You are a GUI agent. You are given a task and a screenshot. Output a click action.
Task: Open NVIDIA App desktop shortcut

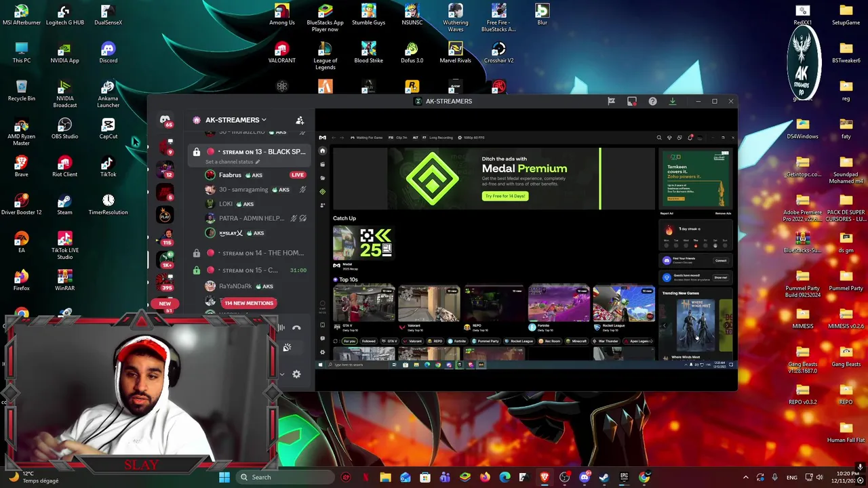[x=64, y=53]
